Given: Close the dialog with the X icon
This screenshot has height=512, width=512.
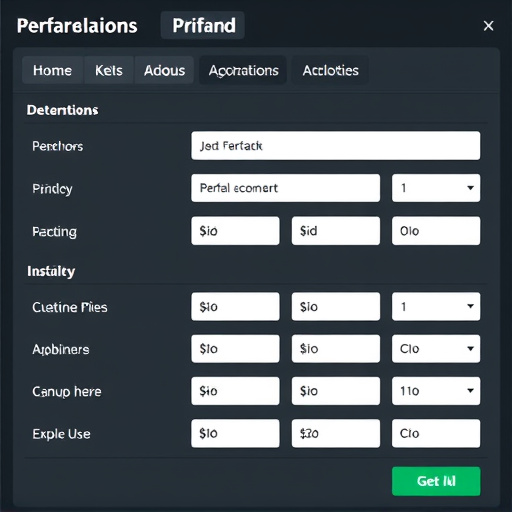Looking at the screenshot, I should coord(488,26).
